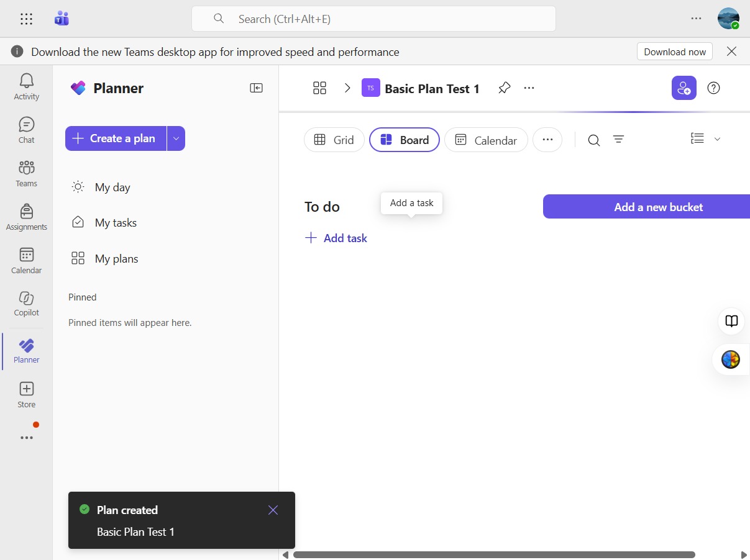750x560 pixels.
Task: Open group-by dropdown chevron
Action: 717,139
